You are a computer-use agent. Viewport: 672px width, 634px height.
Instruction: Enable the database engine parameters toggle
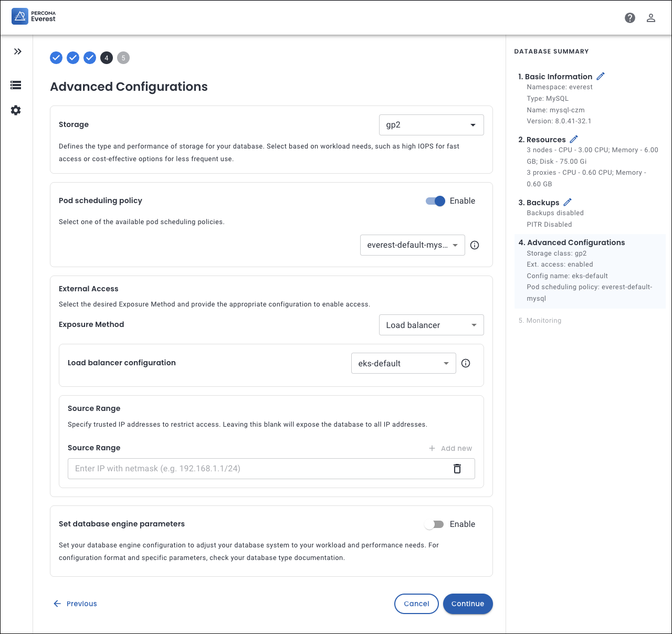point(434,524)
